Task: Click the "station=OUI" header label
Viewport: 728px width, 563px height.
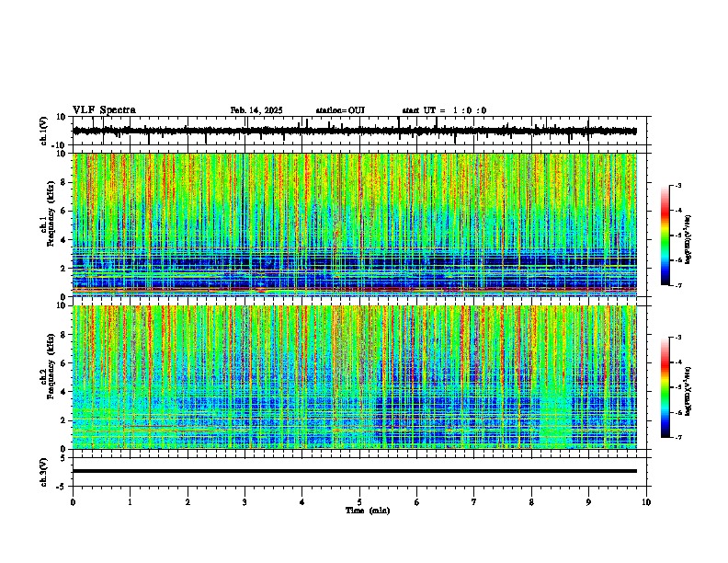Action: click(x=340, y=110)
